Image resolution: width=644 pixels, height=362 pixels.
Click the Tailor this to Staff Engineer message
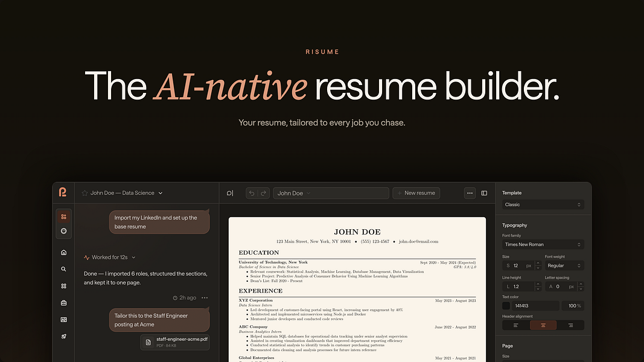(159, 320)
